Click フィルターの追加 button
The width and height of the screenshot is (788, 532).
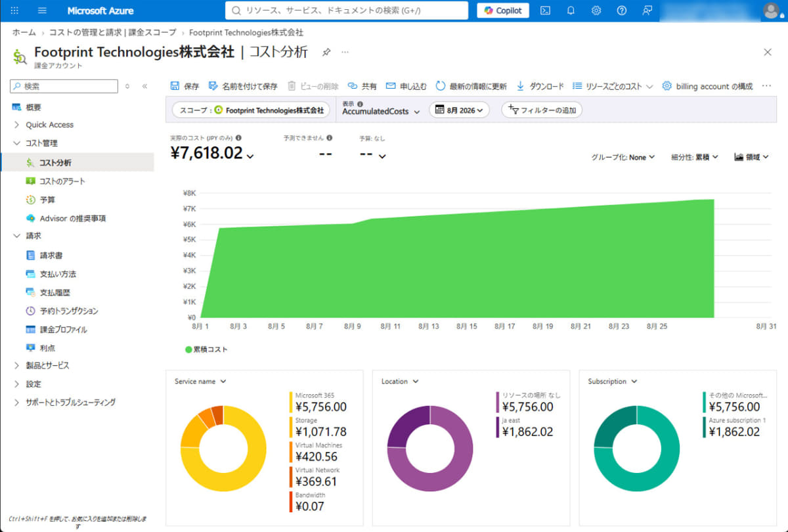click(x=542, y=110)
